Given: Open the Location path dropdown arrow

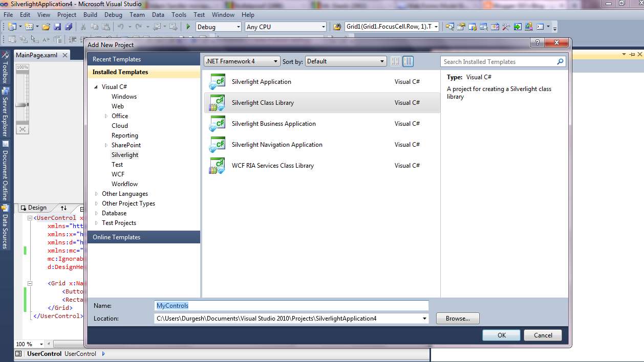Looking at the screenshot, I should (x=424, y=319).
